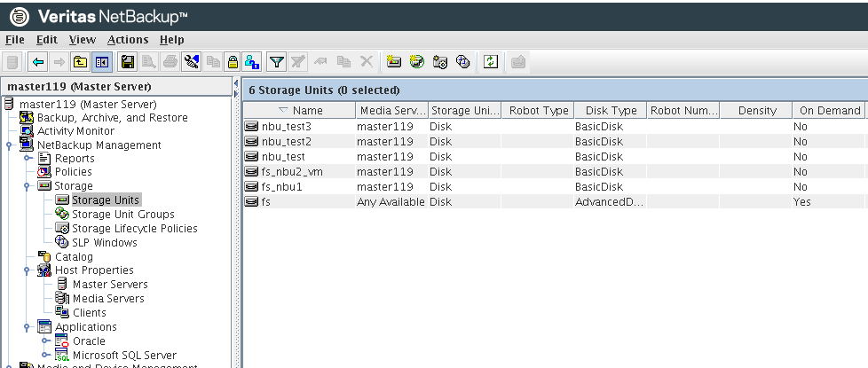Select Media Servers under Host Properties

click(109, 299)
